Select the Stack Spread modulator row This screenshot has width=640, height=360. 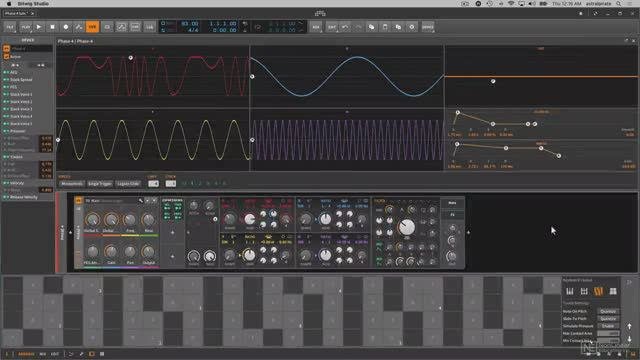27,80
